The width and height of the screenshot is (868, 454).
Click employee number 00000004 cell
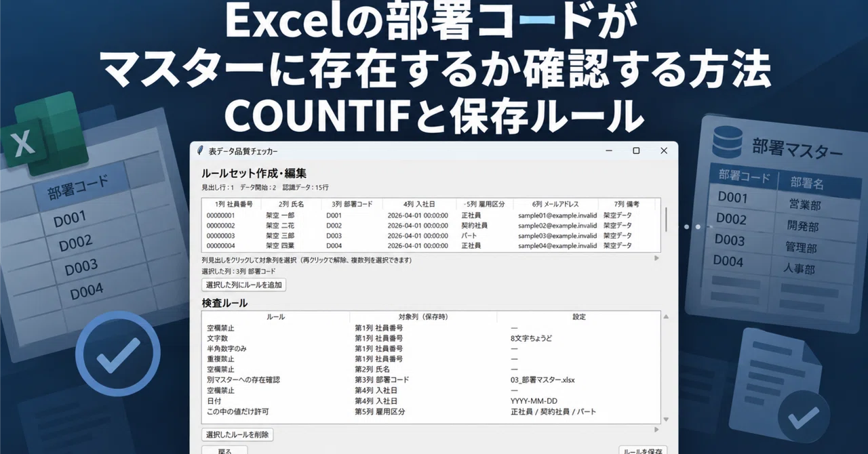[x=220, y=246]
